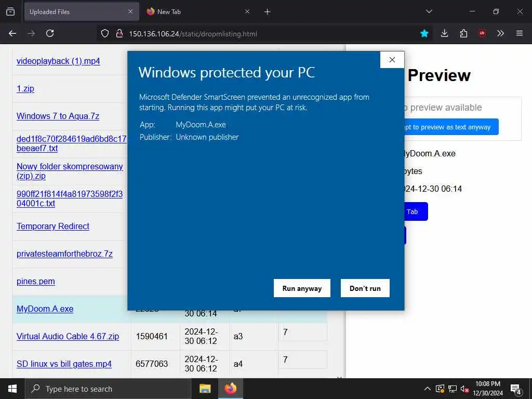
Task: Click security warning tray icon
Action: click(440, 389)
